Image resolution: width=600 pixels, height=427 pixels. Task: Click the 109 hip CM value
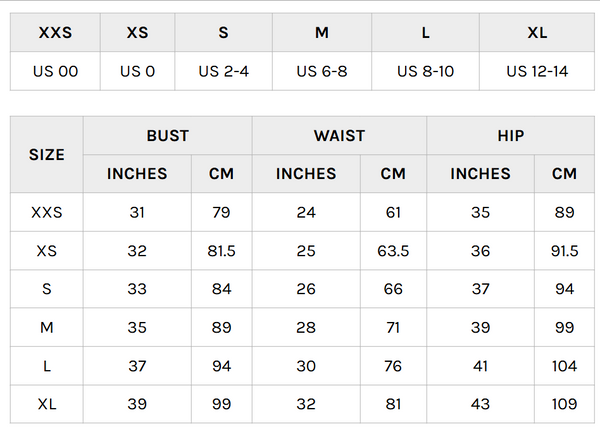click(564, 404)
